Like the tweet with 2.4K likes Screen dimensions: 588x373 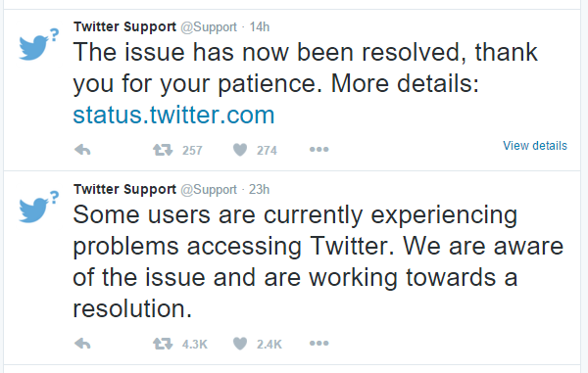pyautogui.click(x=240, y=343)
